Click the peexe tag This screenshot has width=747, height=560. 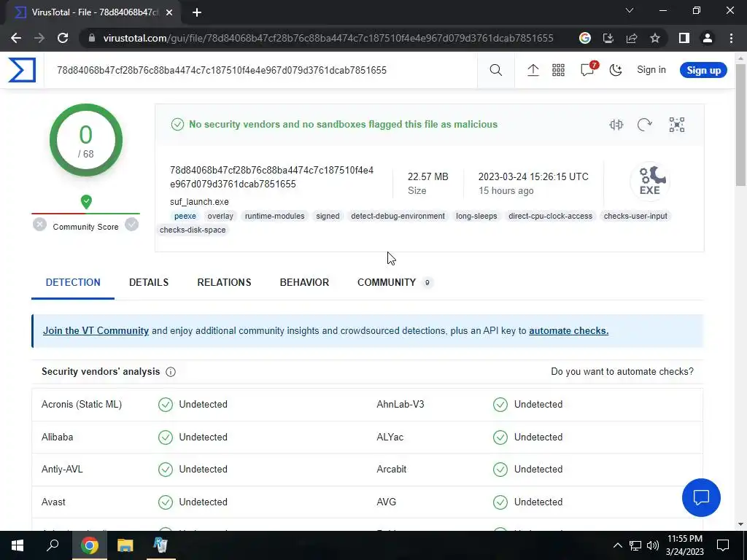[x=185, y=216]
